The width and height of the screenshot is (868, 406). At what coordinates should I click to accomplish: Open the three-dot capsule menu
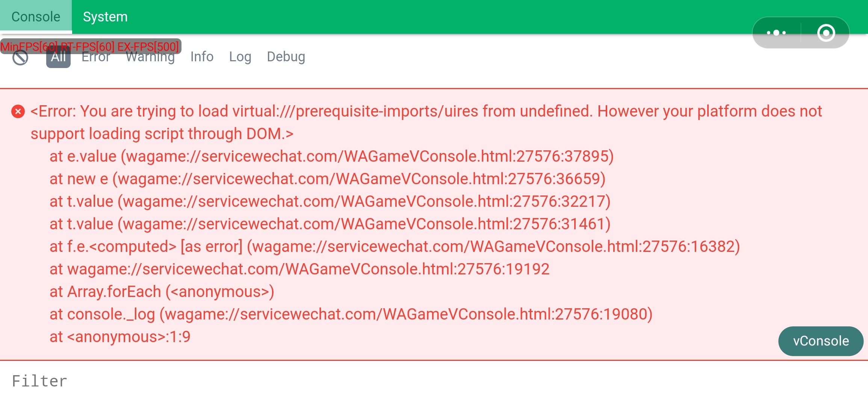coord(776,33)
